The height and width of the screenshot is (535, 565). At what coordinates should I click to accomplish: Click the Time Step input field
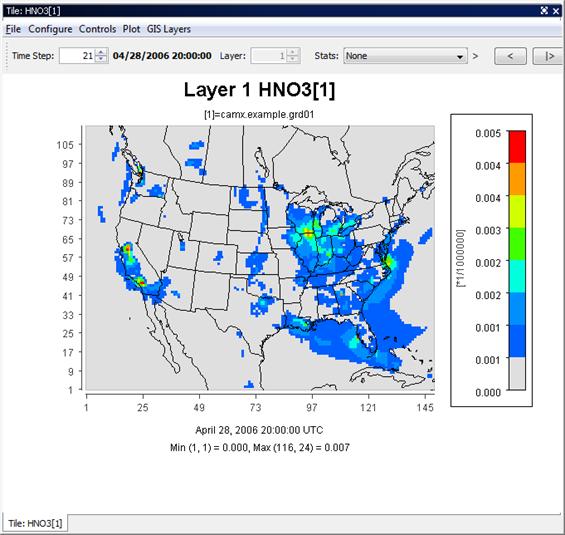77,56
